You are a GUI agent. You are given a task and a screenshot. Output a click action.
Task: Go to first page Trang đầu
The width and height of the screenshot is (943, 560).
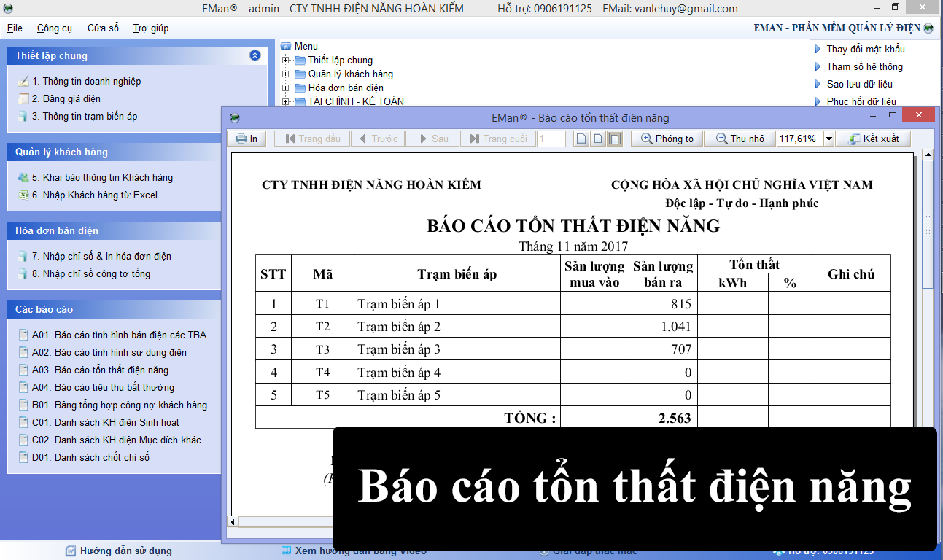tap(312, 139)
